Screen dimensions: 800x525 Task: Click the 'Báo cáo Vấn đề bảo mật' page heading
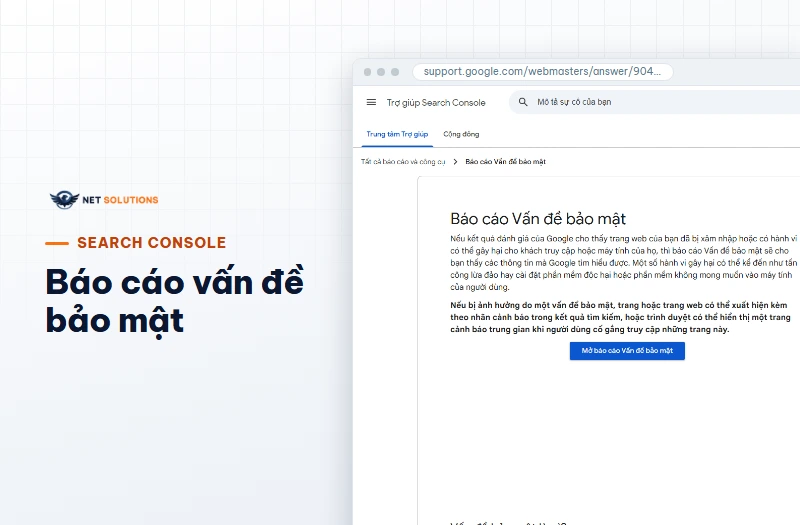(538, 219)
